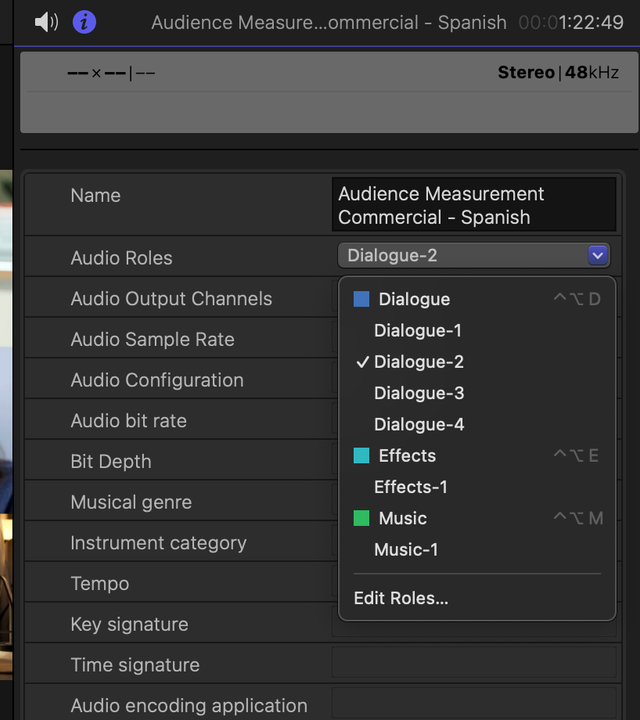Click the teal Effects role color swatch
Image resolution: width=640 pixels, height=720 pixels.
pyautogui.click(x=362, y=456)
